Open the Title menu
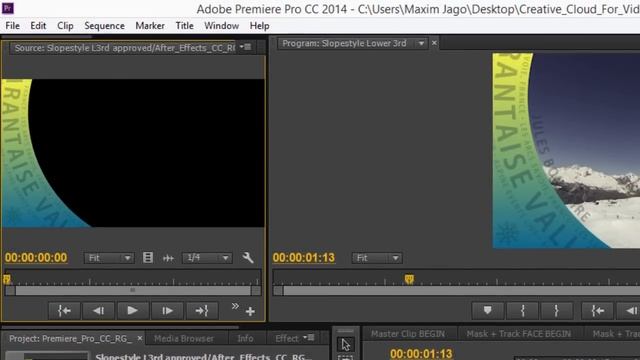Screen dimensions: 640x360 click(184, 26)
